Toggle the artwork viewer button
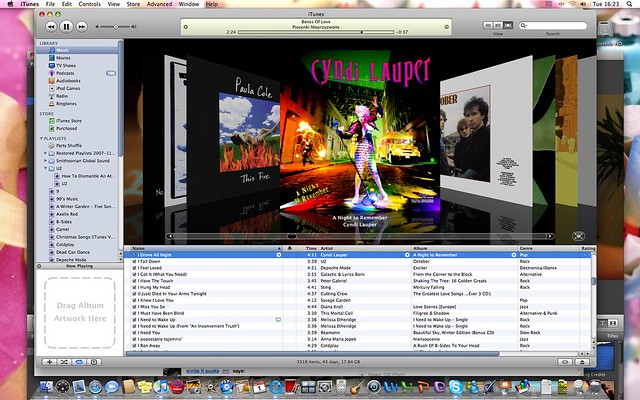The width and height of the screenshot is (640, 400). tap(94, 362)
